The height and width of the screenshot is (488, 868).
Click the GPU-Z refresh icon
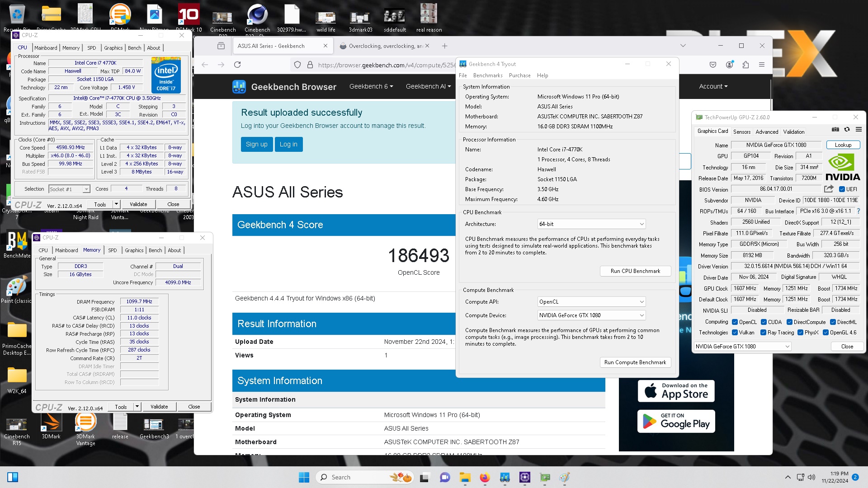click(847, 130)
